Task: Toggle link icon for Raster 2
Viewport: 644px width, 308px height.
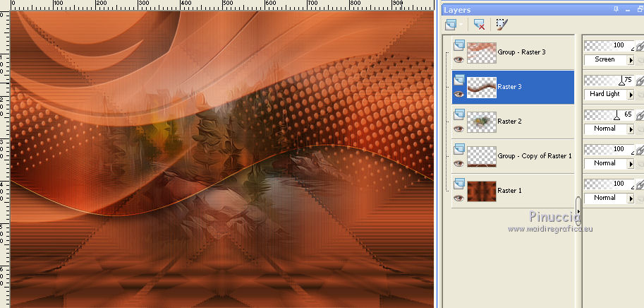Action: point(640,115)
